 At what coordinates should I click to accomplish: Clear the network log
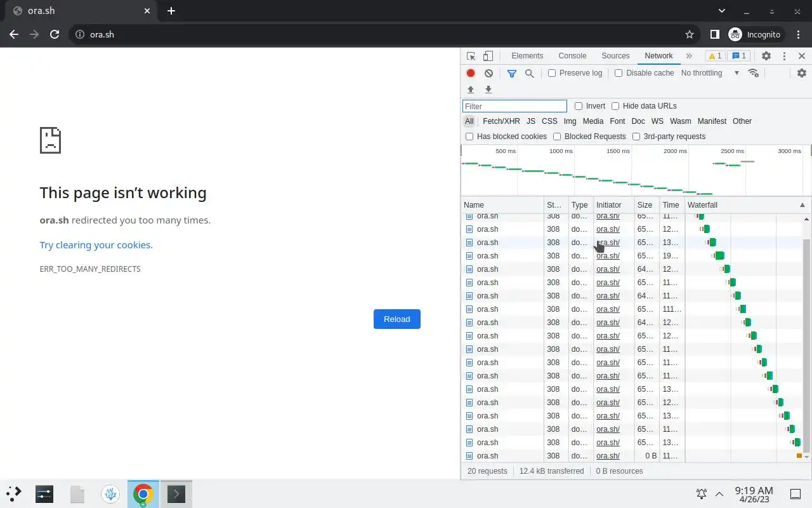coord(488,73)
